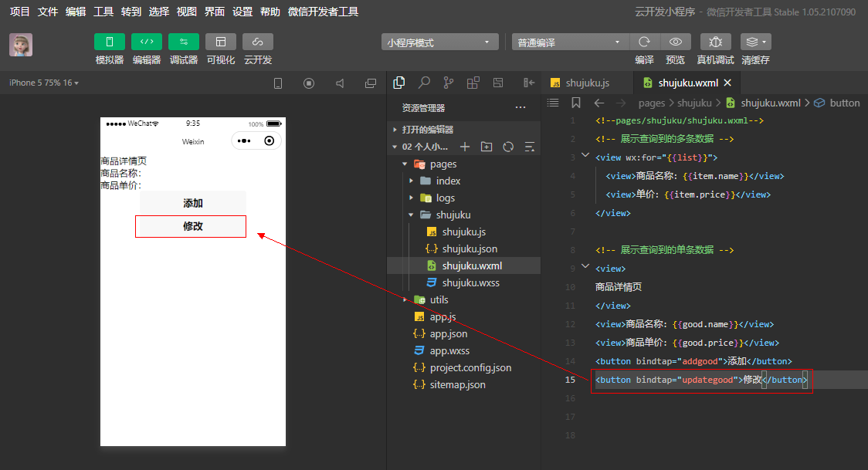Image resolution: width=868 pixels, height=470 pixels.
Task: Click the new folder icon
Action: (487, 147)
